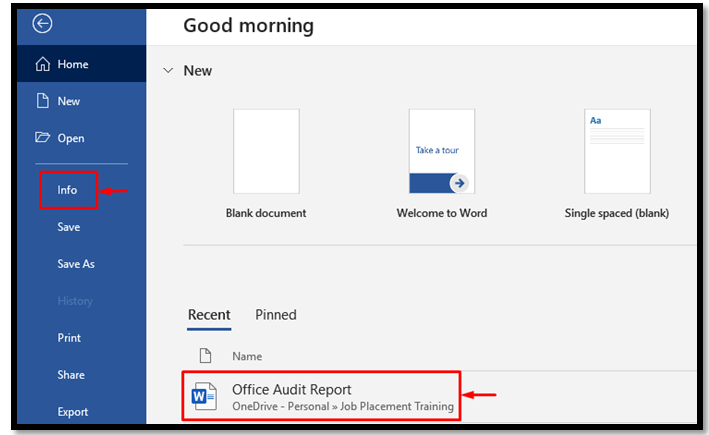Switch to the Recent tab
Viewport: 709px width, 435px height.
(209, 315)
